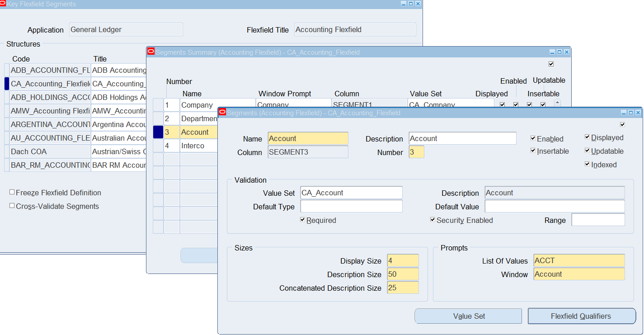Select the Dach COA code cell
644x335 pixels.
point(50,151)
